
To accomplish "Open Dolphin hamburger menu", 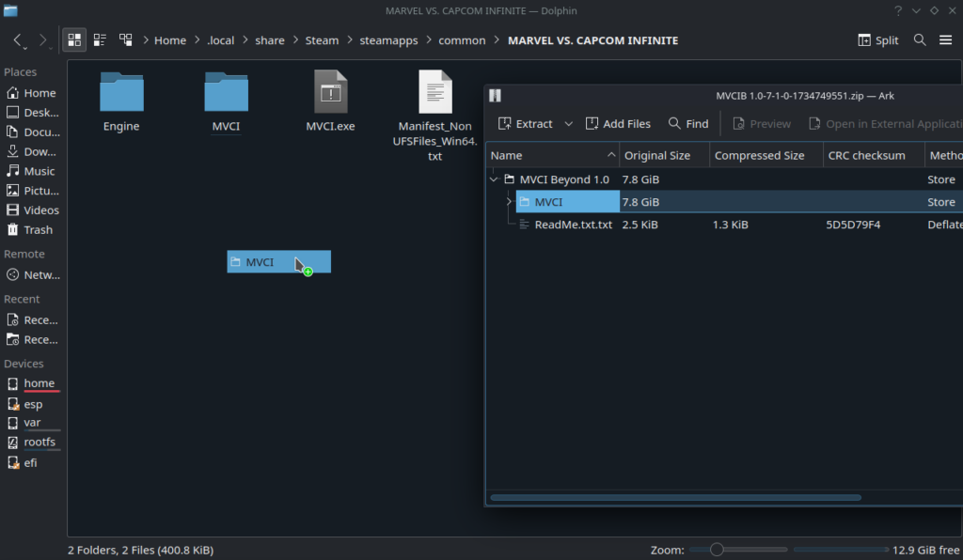I will click(x=945, y=40).
